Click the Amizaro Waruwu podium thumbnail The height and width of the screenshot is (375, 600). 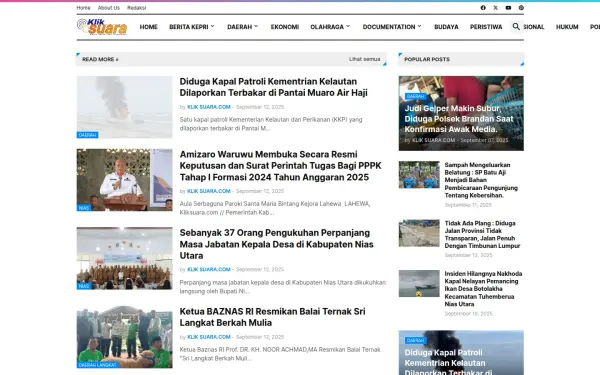point(124,180)
